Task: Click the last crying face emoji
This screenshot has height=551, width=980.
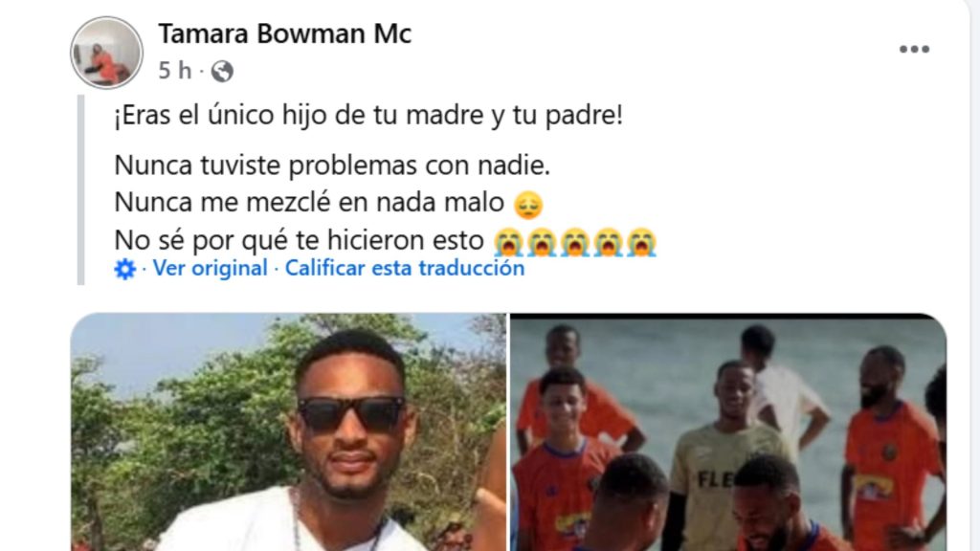Action: click(x=641, y=242)
